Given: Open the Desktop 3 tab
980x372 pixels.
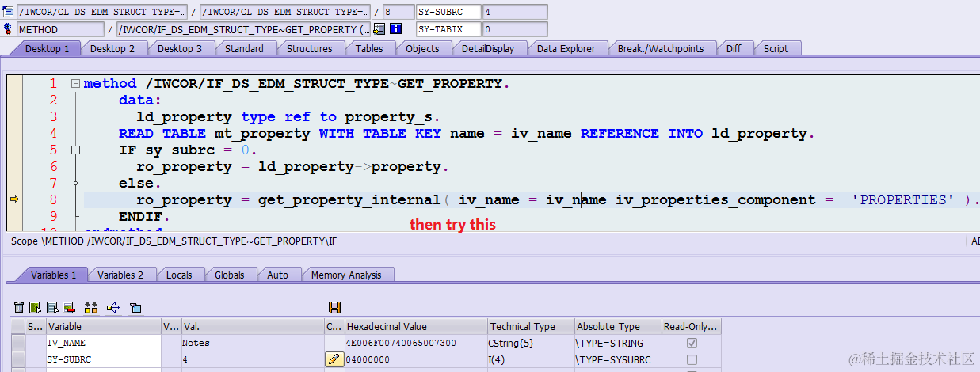Looking at the screenshot, I should (x=180, y=48).
